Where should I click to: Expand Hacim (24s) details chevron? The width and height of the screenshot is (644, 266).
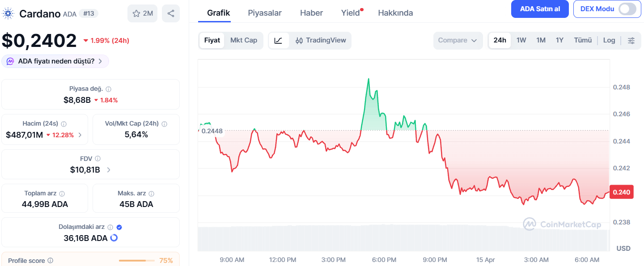[x=80, y=135]
